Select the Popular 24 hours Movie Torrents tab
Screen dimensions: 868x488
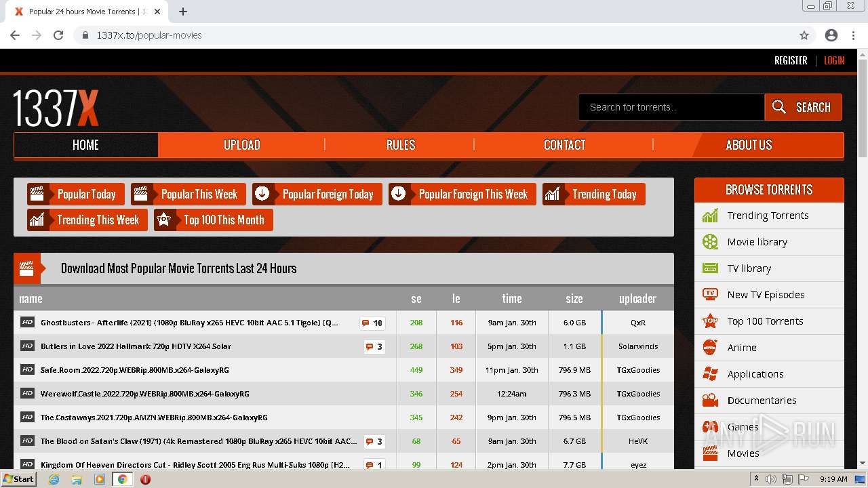(x=85, y=12)
